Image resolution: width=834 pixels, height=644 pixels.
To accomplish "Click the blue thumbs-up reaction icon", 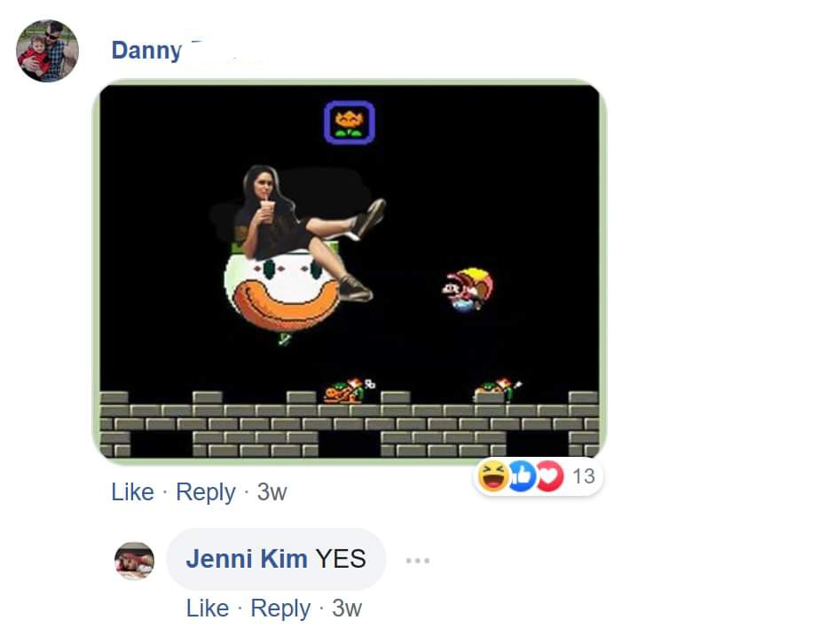I will pos(522,475).
